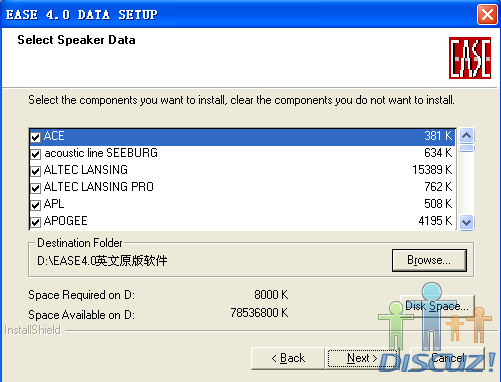Toggle the ALTEC LANSING PRO checkbox
Viewport: 501px width, 382px height.
point(36,188)
